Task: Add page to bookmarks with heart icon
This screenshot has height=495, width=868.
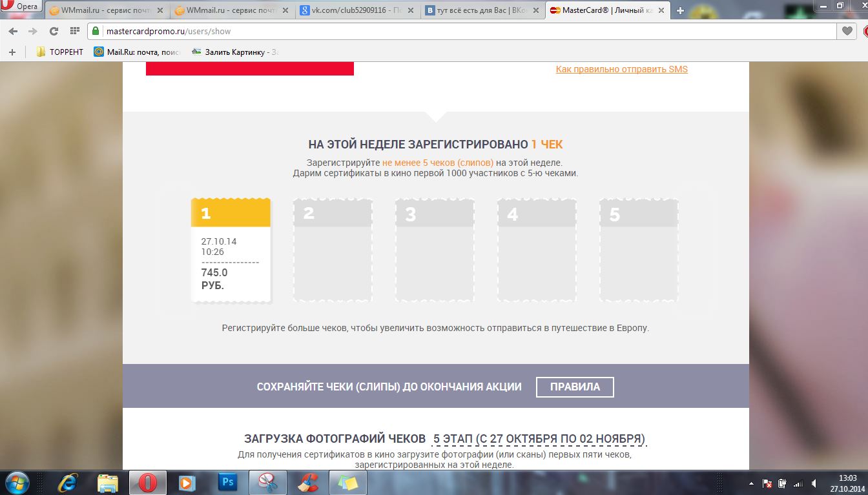Action: coord(847,31)
